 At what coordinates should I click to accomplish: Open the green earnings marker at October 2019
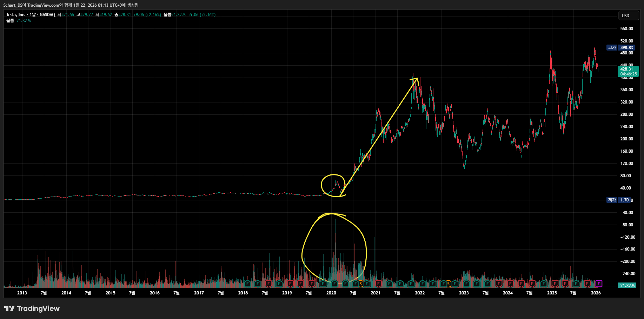tap(323, 284)
